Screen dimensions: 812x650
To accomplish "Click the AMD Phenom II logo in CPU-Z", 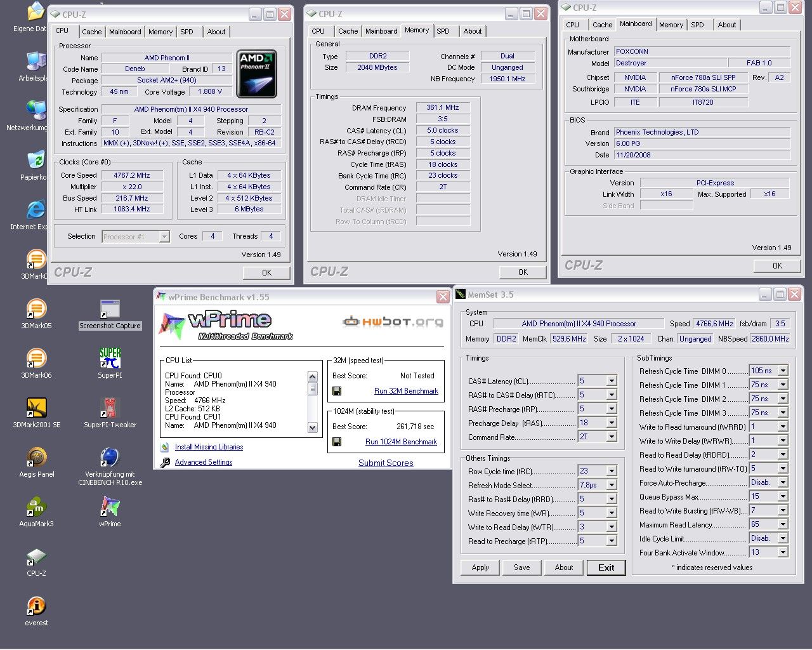I will [x=256, y=74].
